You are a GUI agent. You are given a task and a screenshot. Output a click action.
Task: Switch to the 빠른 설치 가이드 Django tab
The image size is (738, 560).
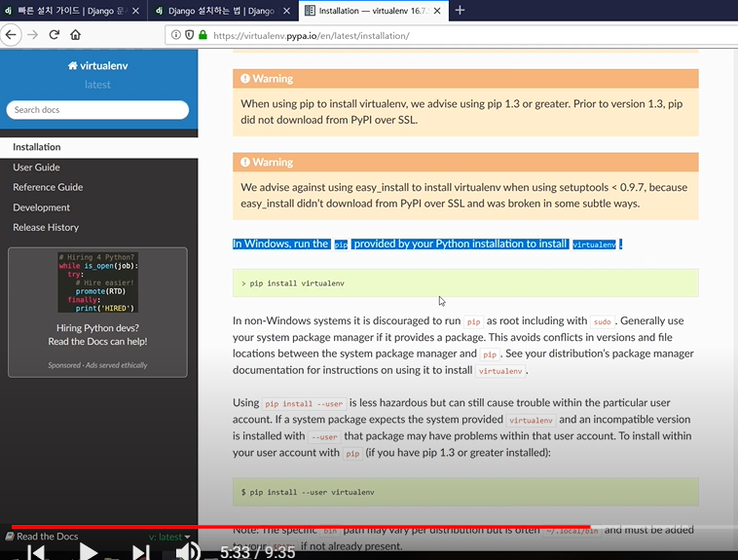(x=73, y=11)
